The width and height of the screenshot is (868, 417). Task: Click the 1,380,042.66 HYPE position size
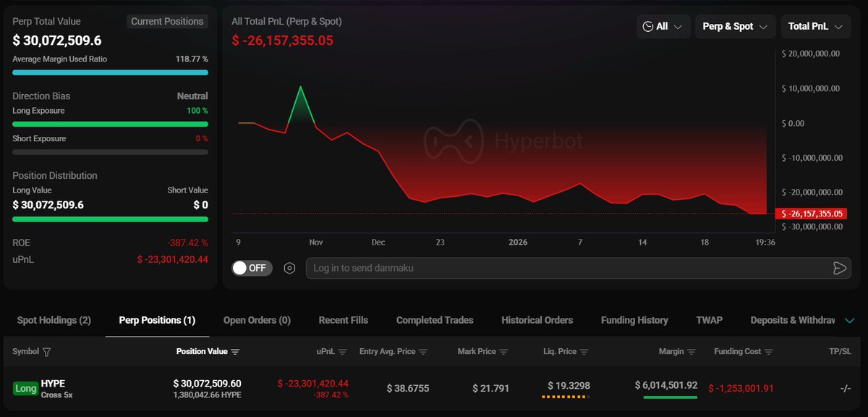207,395
